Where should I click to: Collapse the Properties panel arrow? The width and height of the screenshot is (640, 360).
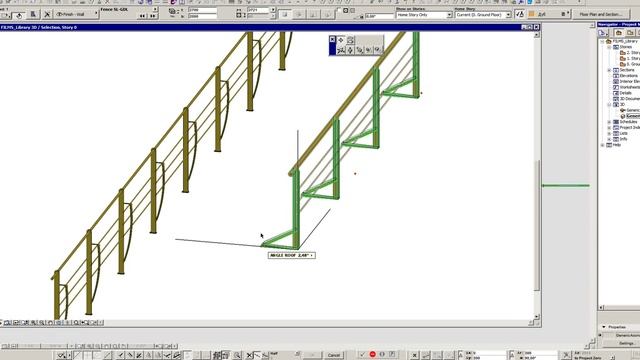point(604,327)
